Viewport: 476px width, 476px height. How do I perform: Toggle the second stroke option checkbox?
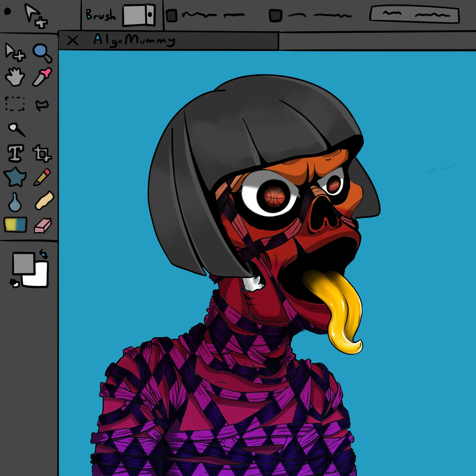pyautogui.click(x=275, y=16)
